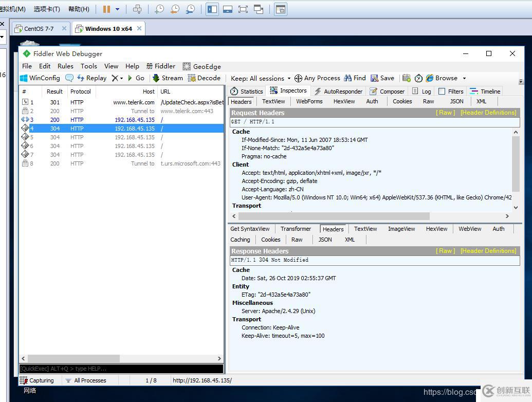Switch to the Timeline tab
The height and width of the screenshot is (402, 532).
[x=485, y=92]
